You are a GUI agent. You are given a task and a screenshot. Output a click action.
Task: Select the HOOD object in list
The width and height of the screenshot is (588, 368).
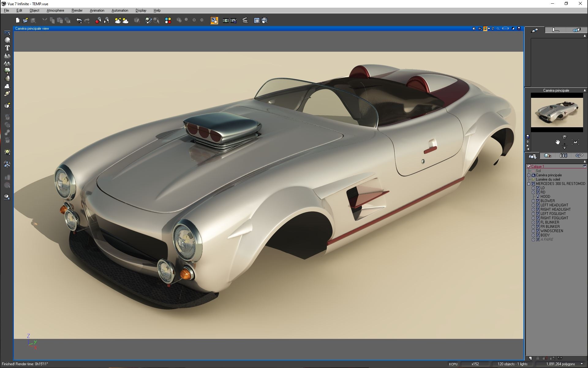[545, 197]
